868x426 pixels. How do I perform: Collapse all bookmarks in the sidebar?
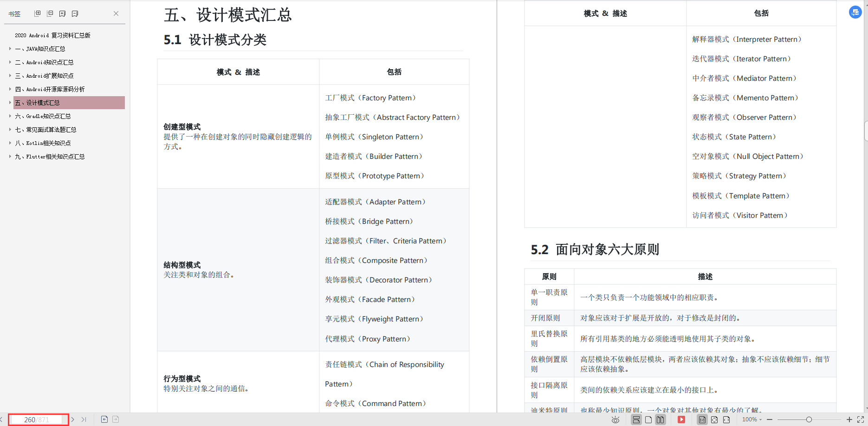tap(50, 13)
